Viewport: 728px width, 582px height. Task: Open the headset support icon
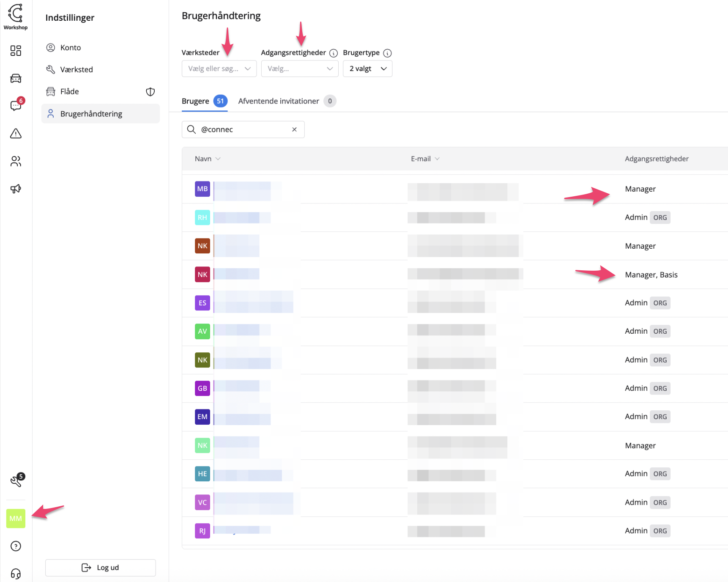click(16, 574)
